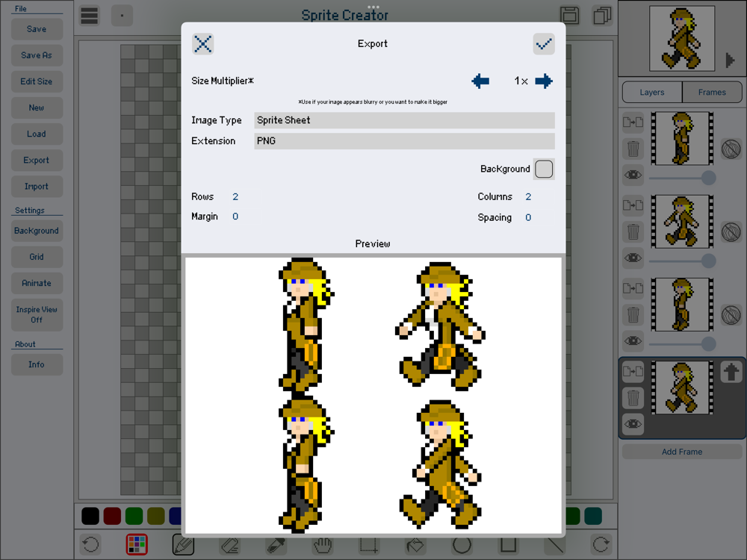Select the animation preview thumbnail
The image size is (747, 560).
tap(682, 39)
